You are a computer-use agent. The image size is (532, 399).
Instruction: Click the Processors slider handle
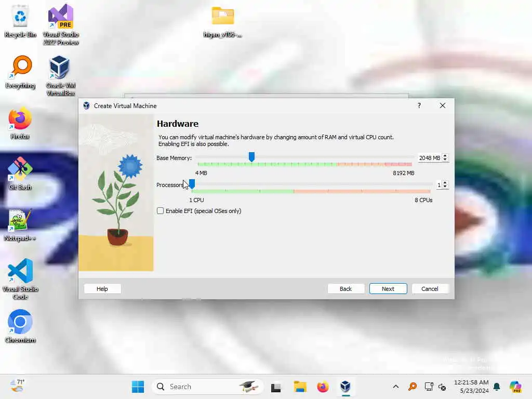(x=192, y=184)
